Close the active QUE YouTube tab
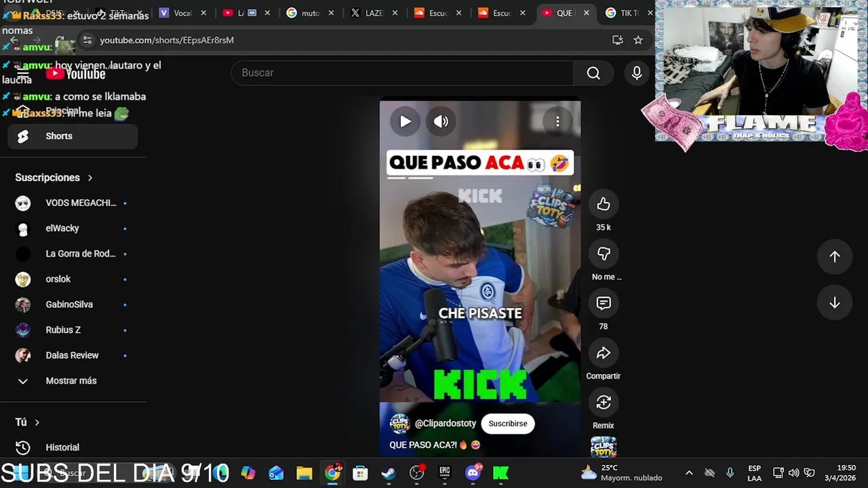The height and width of the screenshot is (488, 868). (x=586, y=13)
